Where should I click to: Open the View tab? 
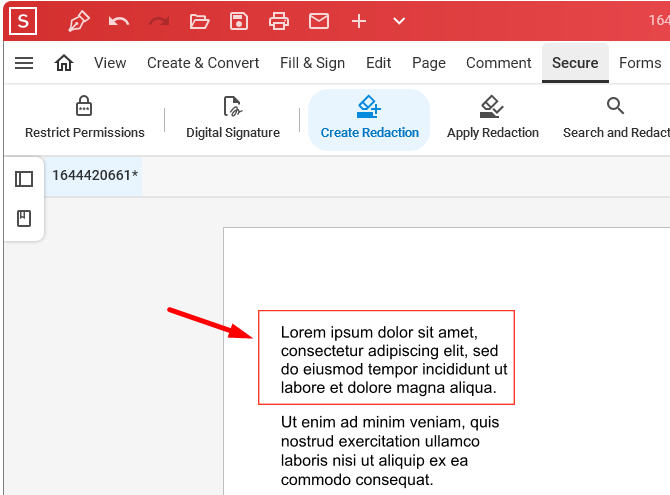[110, 63]
